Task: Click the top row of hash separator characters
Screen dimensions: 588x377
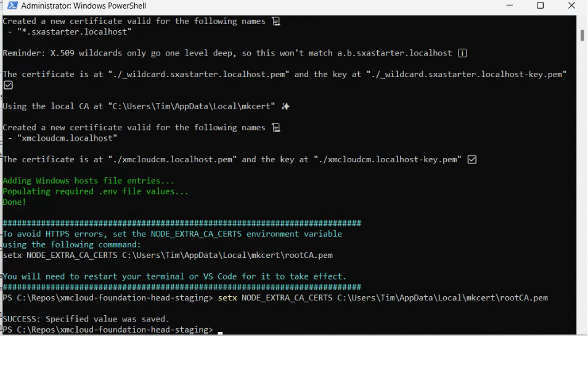Action: click(x=182, y=223)
